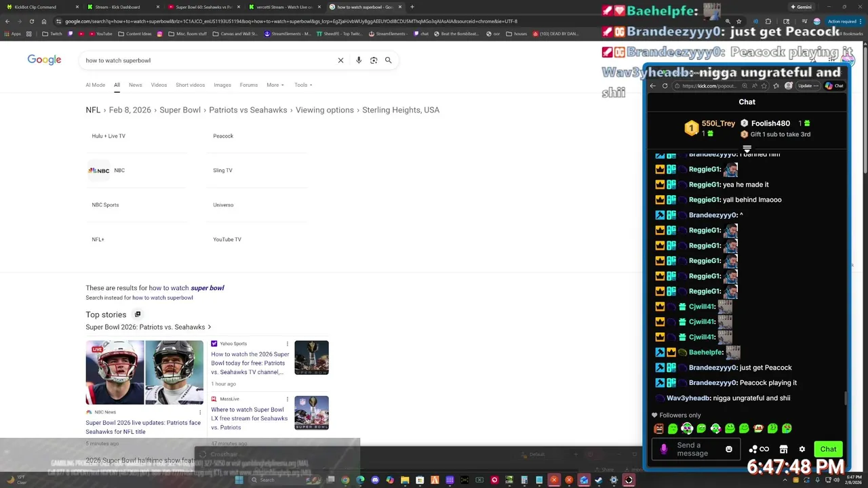This screenshot has width=868, height=488.
Task: Go back in Chrome browser
Action: tap(7, 21)
